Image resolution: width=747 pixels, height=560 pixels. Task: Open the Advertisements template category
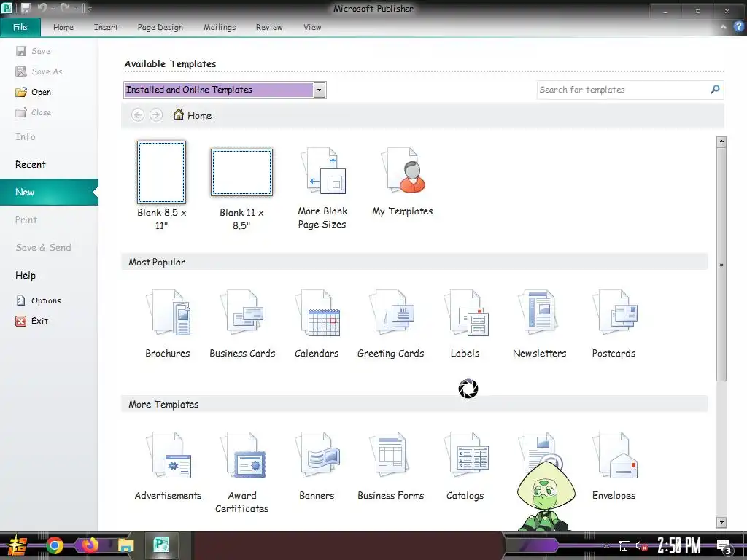click(x=168, y=466)
